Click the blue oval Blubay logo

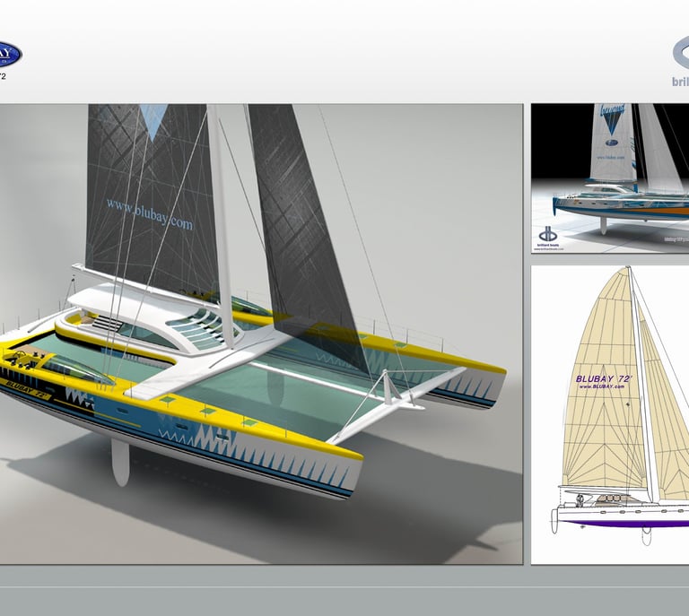pyautogui.click(x=10, y=55)
